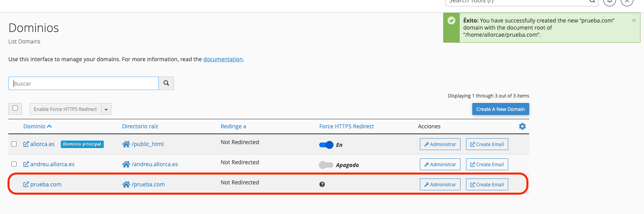644x214 pixels.
Task: Check the allorca.es row checkbox
Action: 14,144
